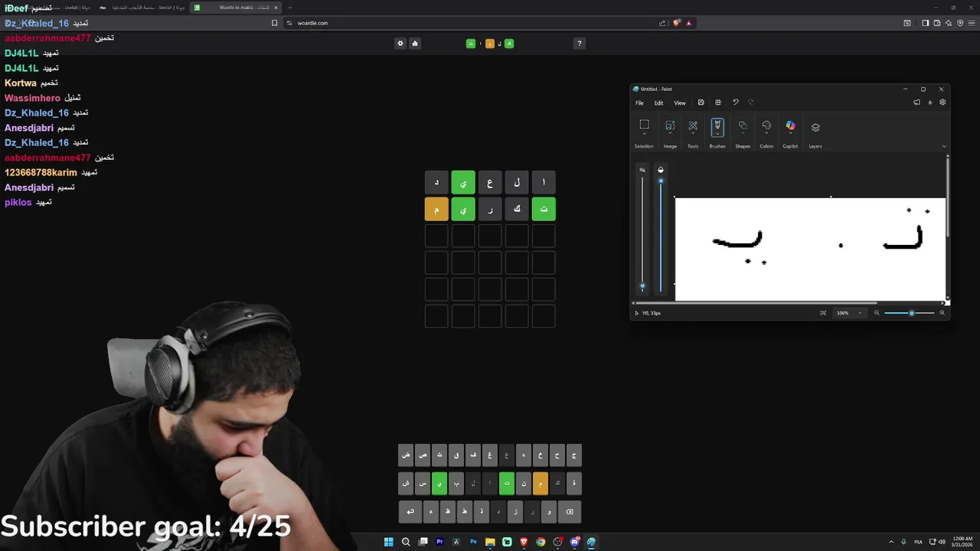Image resolution: width=980 pixels, height=551 pixels.
Task: Zoom in with Paint plus icon
Action: [942, 313]
